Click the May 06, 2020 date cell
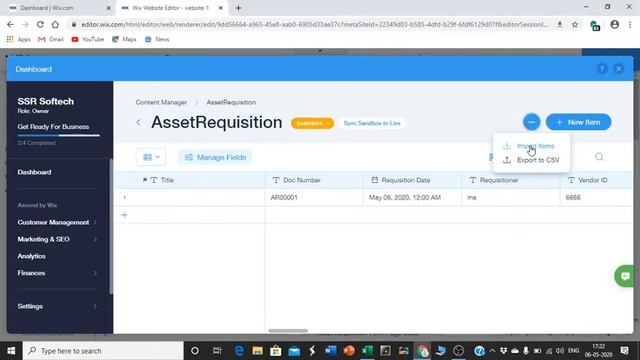Screen dimensions: 640x360 click(412, 198)
